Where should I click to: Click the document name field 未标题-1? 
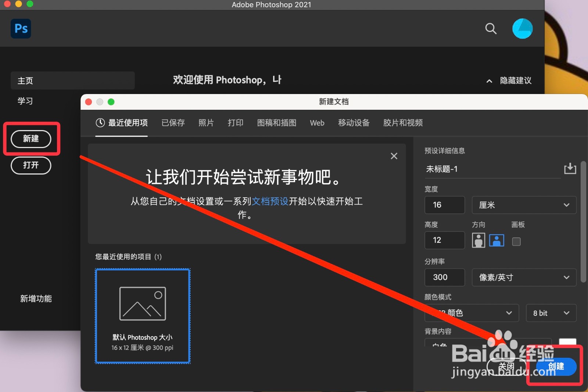(x=492, y=169)
